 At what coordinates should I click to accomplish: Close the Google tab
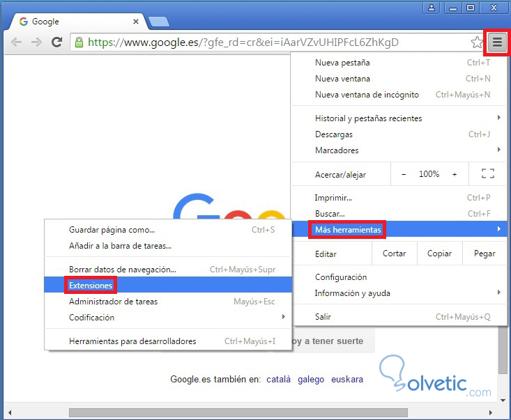(x=136, y=22)
